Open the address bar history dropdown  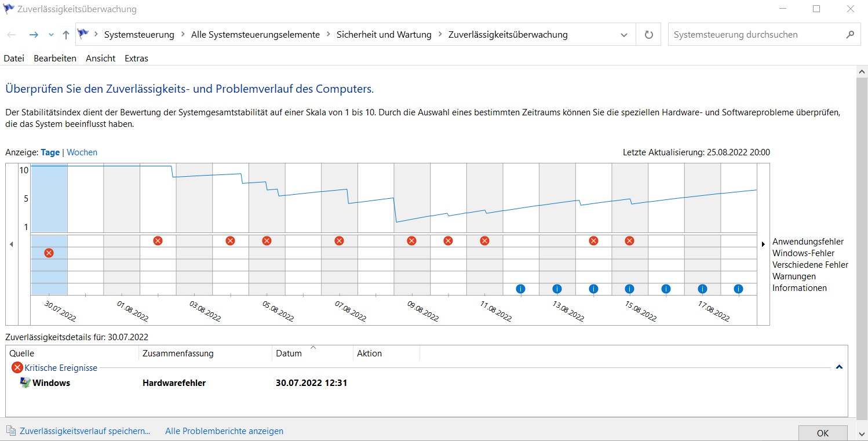pyautogui.click(x=624, y=35)
